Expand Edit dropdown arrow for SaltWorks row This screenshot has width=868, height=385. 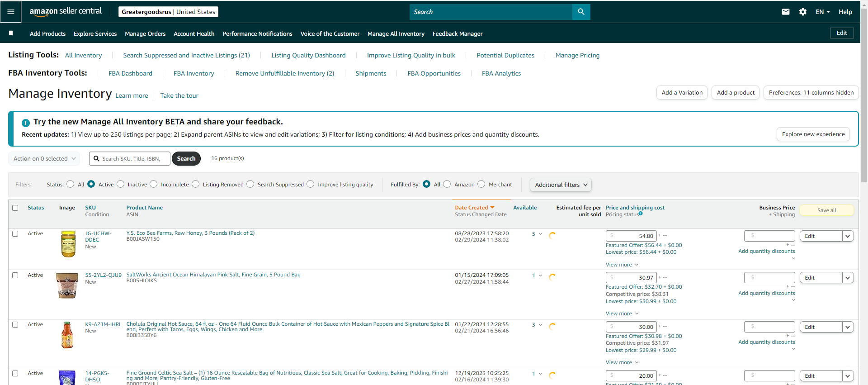[848, 278]
